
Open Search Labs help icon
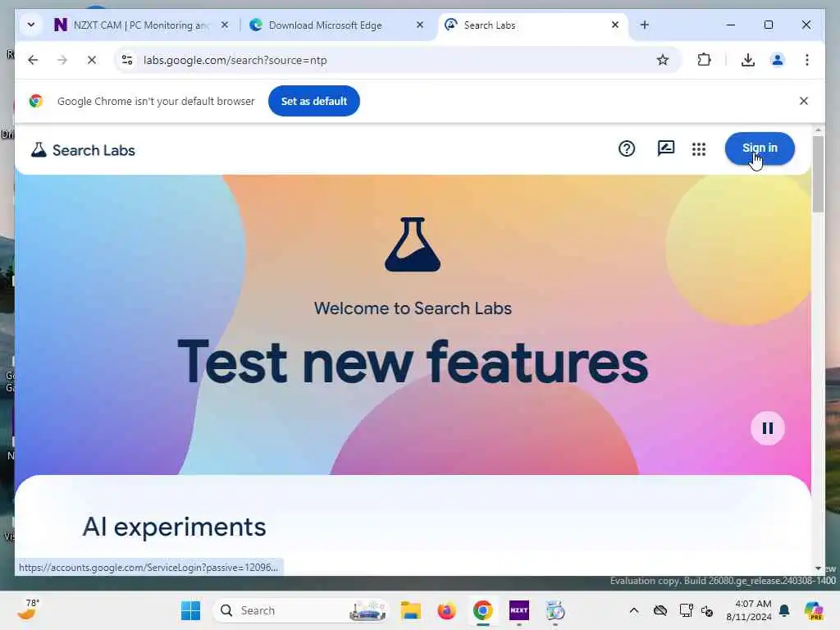tap(626, 148)
